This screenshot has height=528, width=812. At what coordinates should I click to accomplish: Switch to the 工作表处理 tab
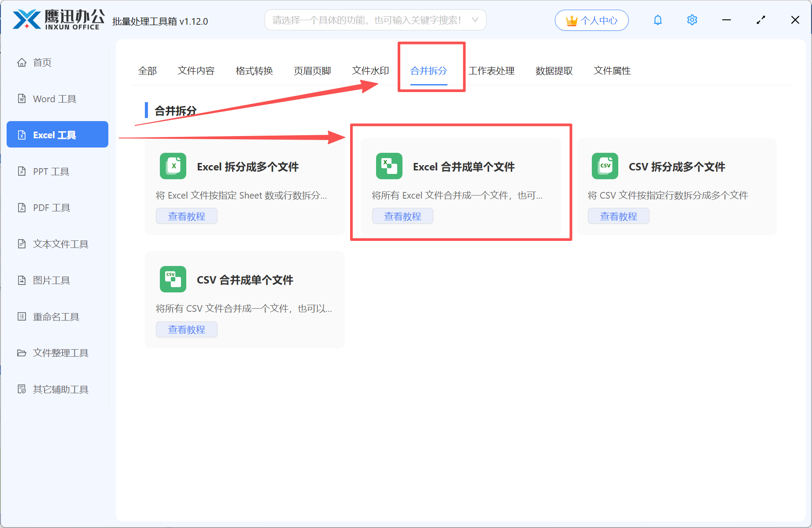pyautogui.click(x=492, y=70)
